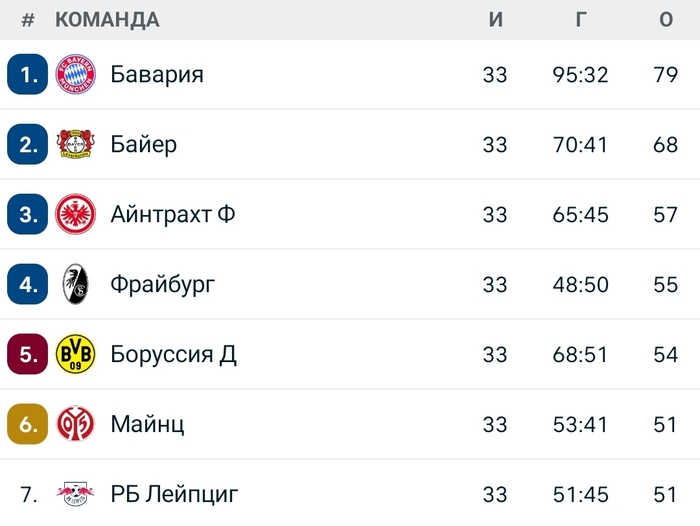Click the Borussia Dortmund BVB logo

tap(75, 354)
